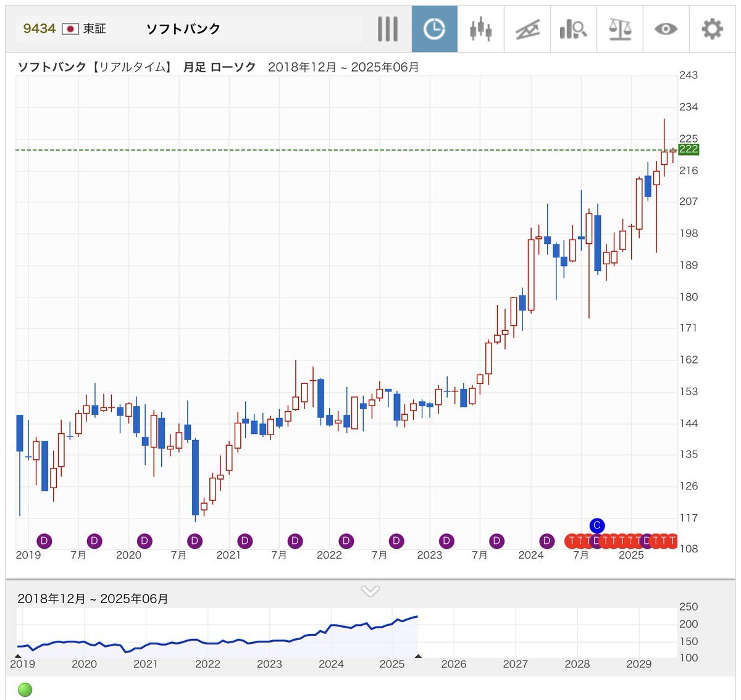Click the ソフトバンク【リアルタイム】 chart title
Screen dimensions: 741x700
click(x=94, y=67)
